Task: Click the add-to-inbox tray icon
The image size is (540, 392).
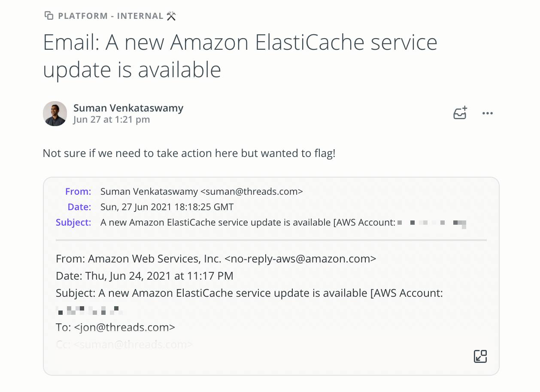Action: tap(460, 113)
